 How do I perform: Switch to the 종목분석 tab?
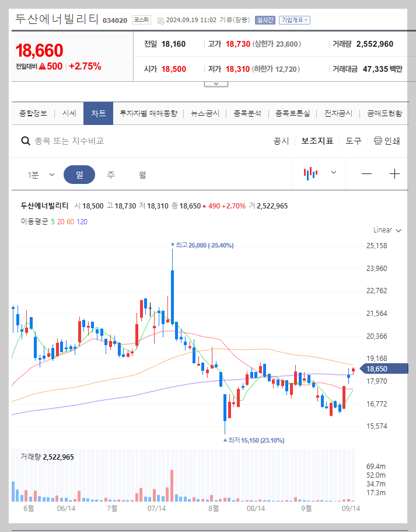point(246,114)
